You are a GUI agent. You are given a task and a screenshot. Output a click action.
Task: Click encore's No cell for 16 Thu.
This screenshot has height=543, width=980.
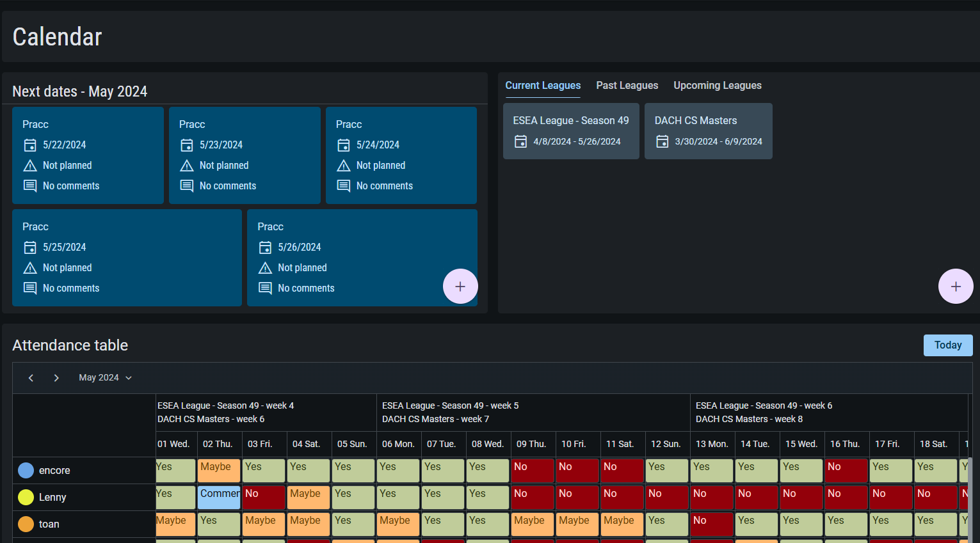pos(846,471)
